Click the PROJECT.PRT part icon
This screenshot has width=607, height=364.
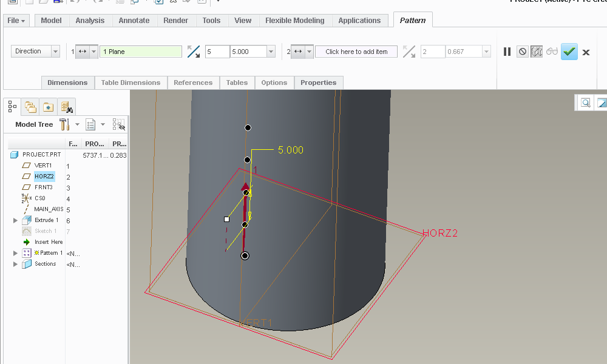15,155
